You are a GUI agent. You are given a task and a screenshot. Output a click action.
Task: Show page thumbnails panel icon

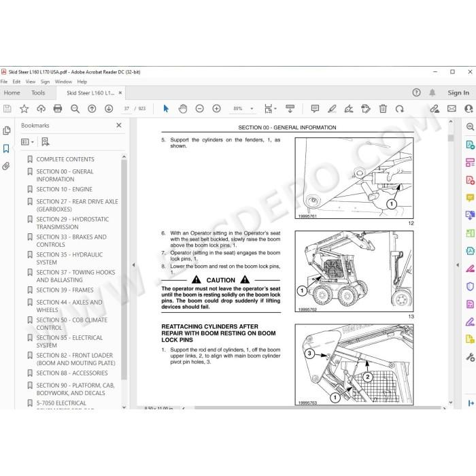pyautogui.click(x=6, y=131)
